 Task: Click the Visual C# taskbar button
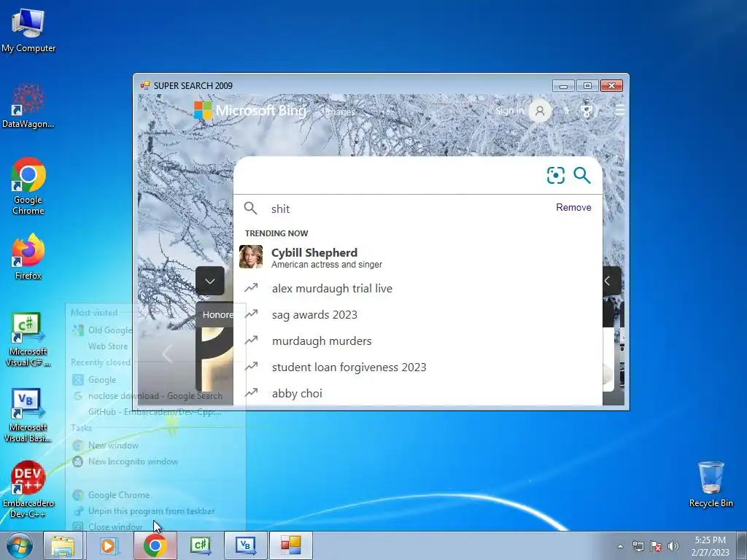point(200,545)
